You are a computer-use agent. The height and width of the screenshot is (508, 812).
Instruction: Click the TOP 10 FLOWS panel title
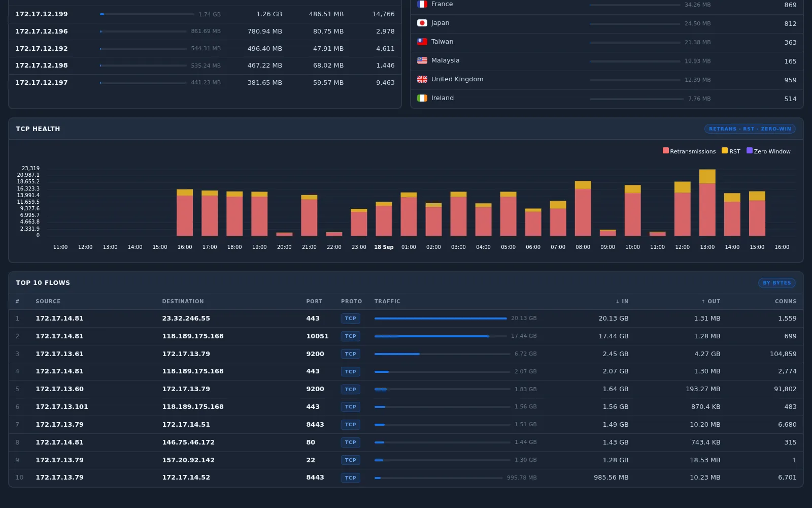coord(43,283)
